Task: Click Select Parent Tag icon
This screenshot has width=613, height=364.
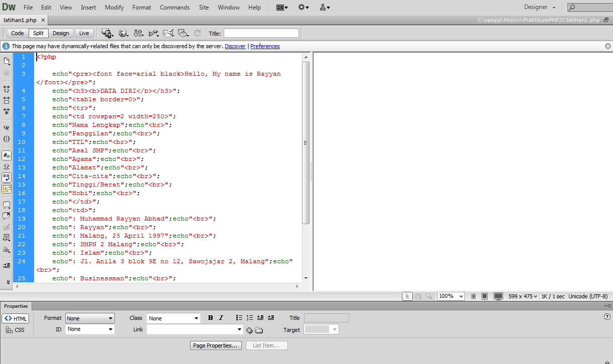Action: [x=7, y=127]
